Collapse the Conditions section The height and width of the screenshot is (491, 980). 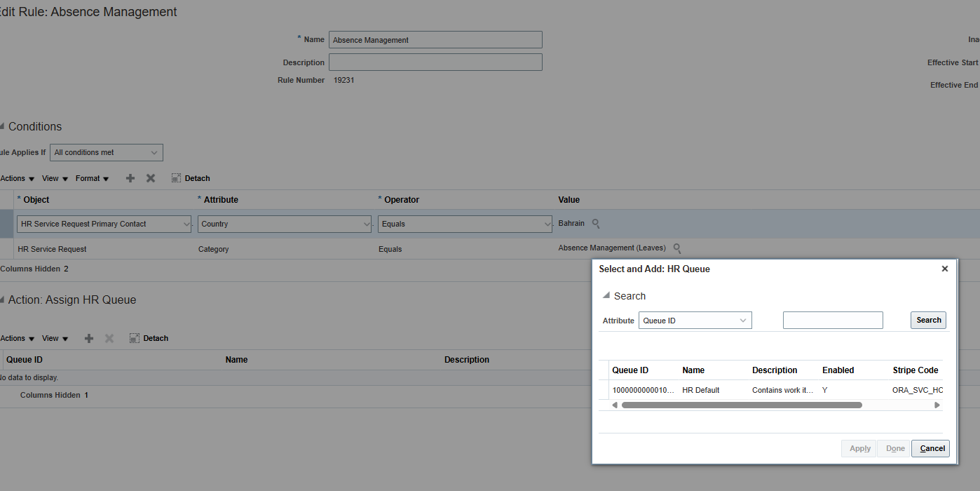pyautogui.click(x=2, y=126)
